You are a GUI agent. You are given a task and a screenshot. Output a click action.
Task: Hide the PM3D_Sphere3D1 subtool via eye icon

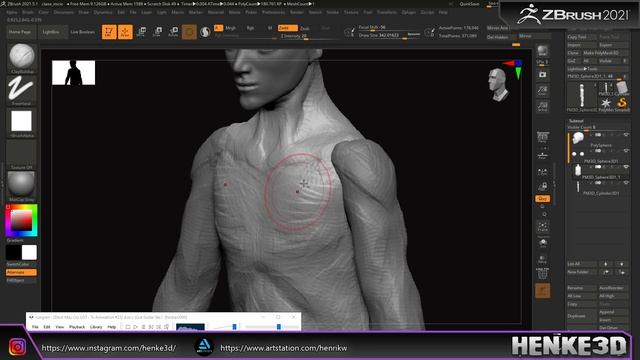(x=626, y=151)
